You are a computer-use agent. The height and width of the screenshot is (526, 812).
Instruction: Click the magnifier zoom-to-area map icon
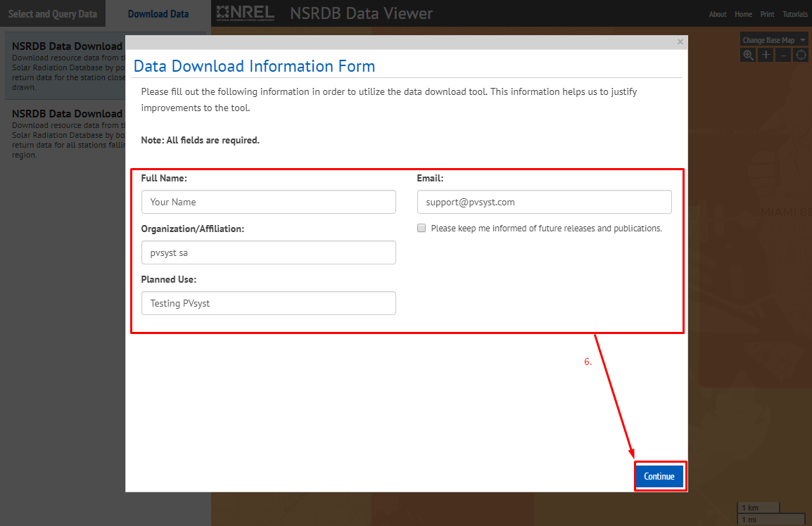748,55
